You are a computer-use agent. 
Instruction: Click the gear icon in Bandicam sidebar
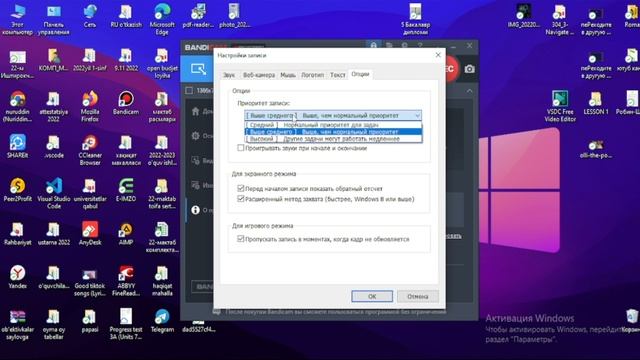[x=196, y=136]
